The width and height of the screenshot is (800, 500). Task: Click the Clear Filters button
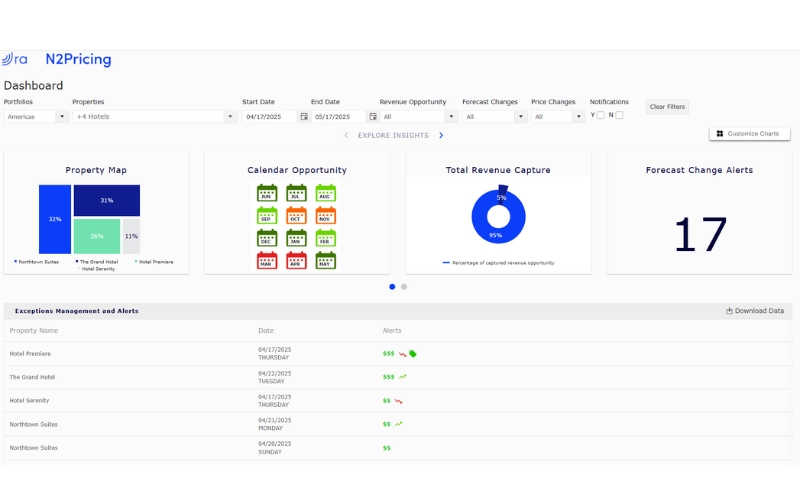[667, 107]
